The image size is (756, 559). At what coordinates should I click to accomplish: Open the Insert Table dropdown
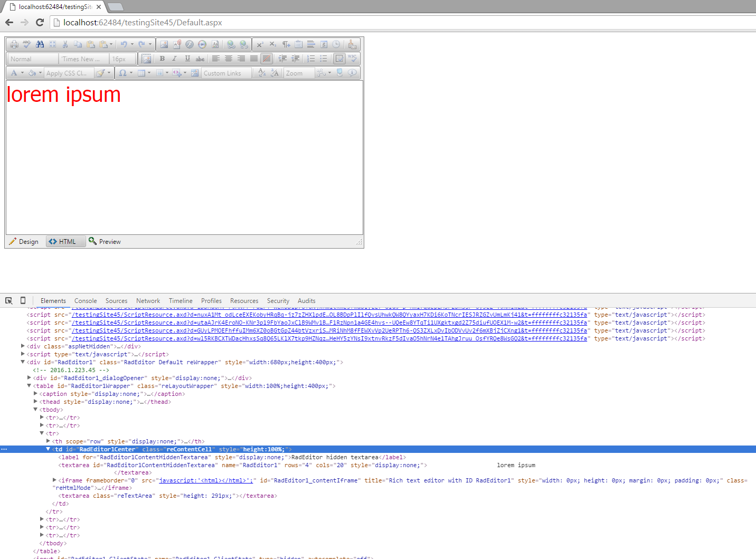tap(144, 73)
